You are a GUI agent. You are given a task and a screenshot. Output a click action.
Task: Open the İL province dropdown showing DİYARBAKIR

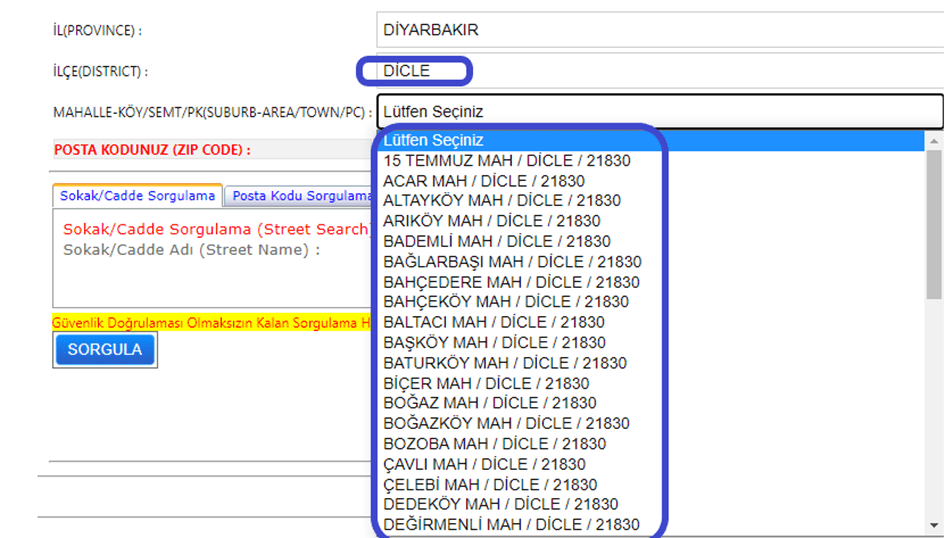[660, 30]
